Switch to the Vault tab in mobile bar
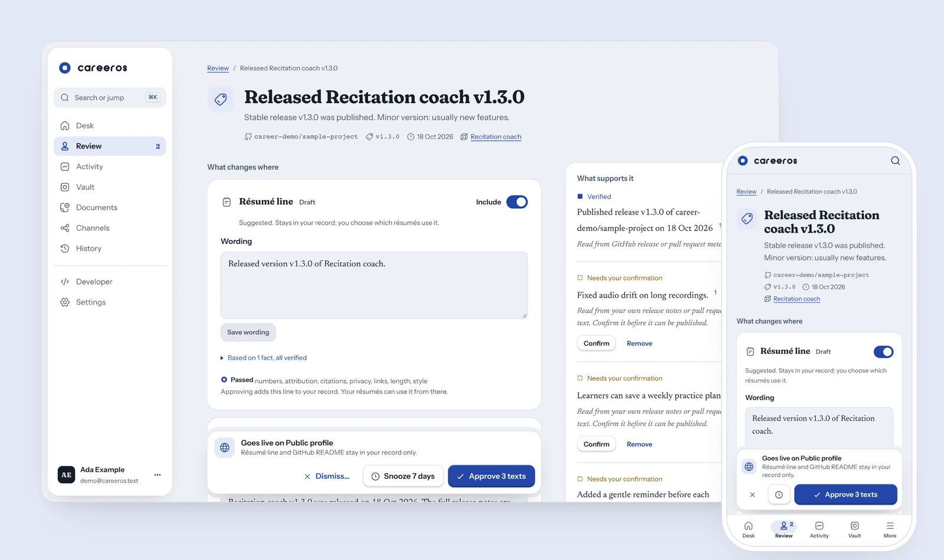 tap(855, 529)
